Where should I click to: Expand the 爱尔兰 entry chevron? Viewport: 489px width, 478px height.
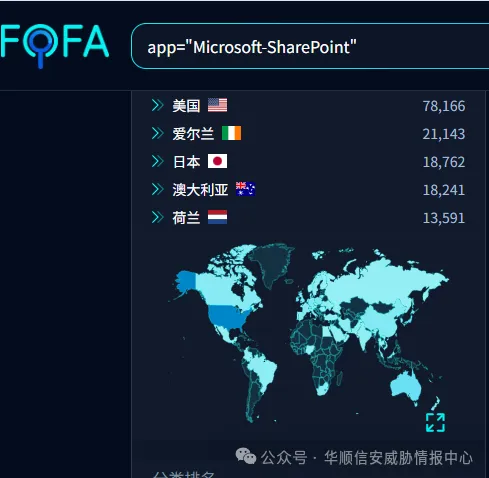tap(158, 134)
